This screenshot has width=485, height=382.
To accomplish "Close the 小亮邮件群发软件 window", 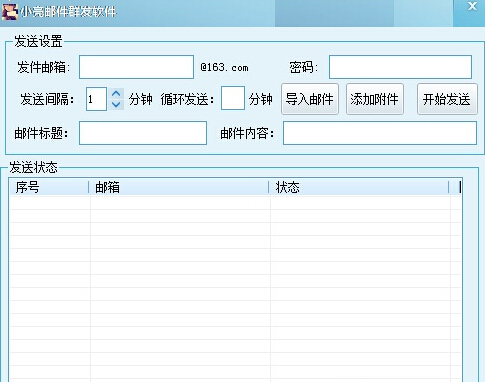I will (472, 6).
